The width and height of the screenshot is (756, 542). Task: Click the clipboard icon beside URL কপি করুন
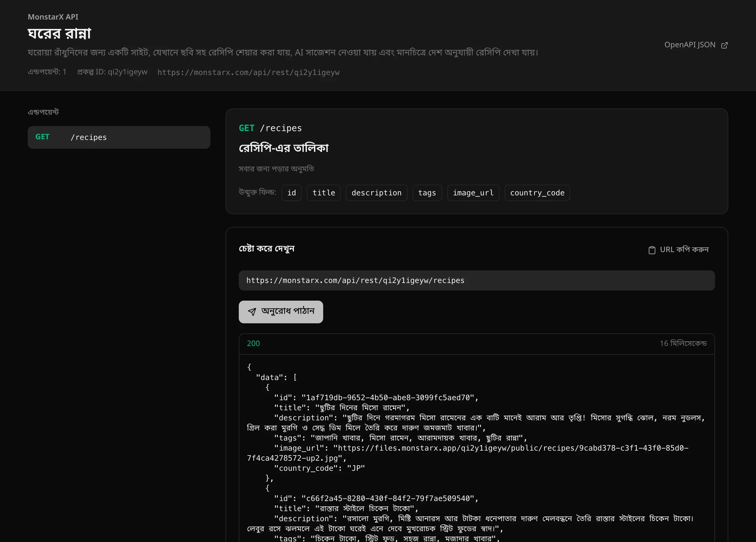[652, 250]
